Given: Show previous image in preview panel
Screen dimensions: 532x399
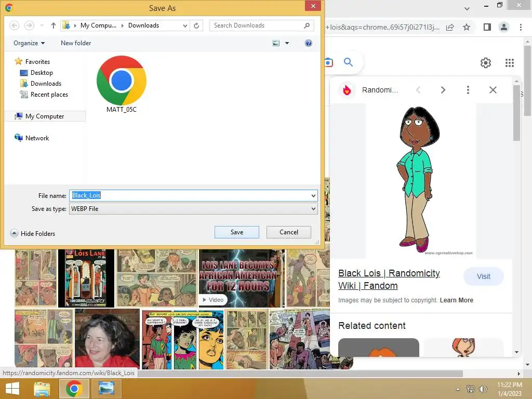Looking at the screenshot, I should (418, 90).
